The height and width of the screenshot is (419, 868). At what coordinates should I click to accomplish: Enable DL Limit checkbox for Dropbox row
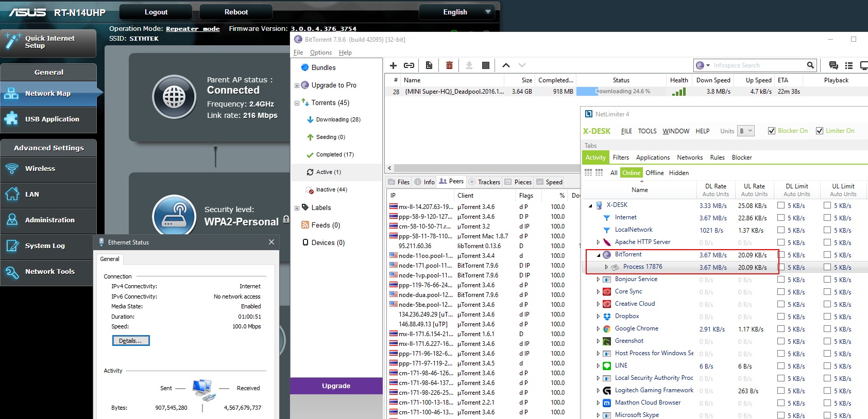pyautogui.click(x=781, y=317)
